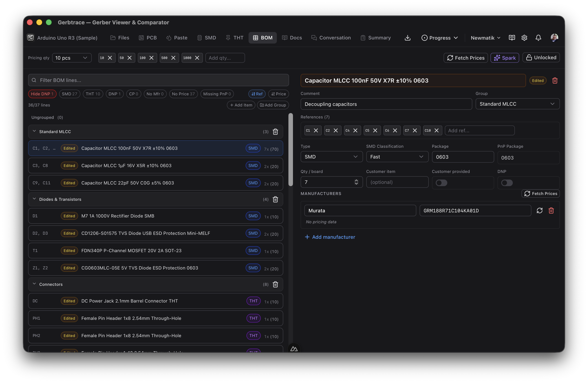Click the download icon in top toolbar
The height and width of the screenshot is (383, 588).
[407, 38]
